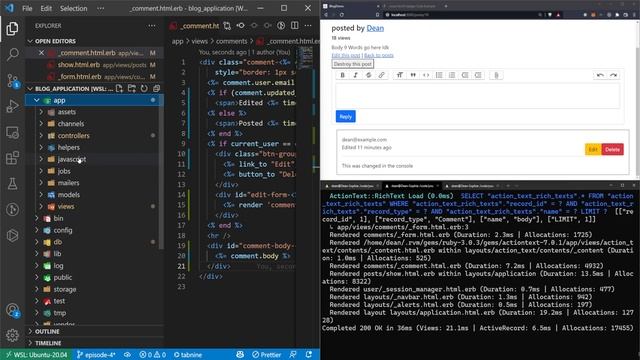Toggle numbered list in comment editor
Screen dimensions: 640x360
coord(452,75)
